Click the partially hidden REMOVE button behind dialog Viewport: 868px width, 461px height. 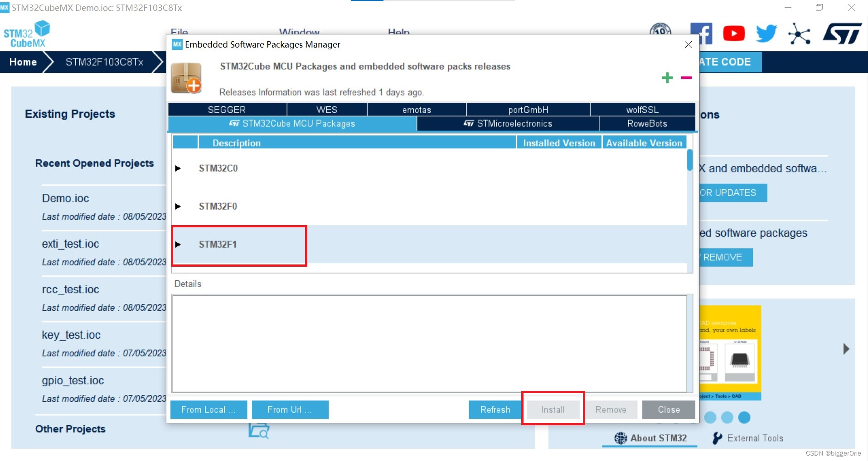click(x=726, y=257)
